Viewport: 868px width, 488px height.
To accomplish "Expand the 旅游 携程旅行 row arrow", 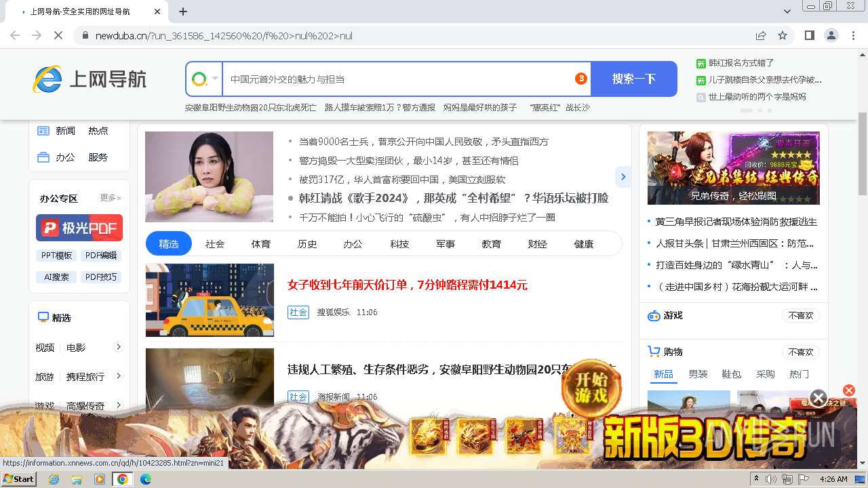I will [x=118, y=376].
